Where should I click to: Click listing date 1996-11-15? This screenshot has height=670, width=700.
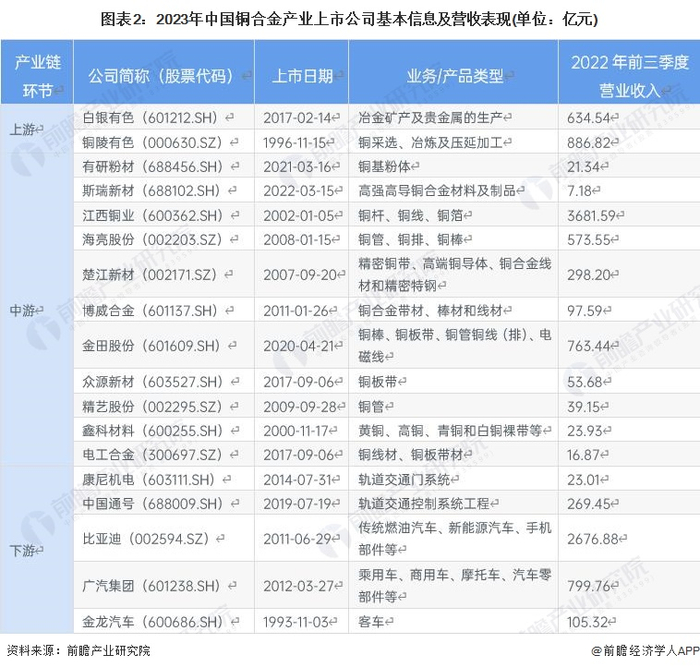click(x=295, y=143)
